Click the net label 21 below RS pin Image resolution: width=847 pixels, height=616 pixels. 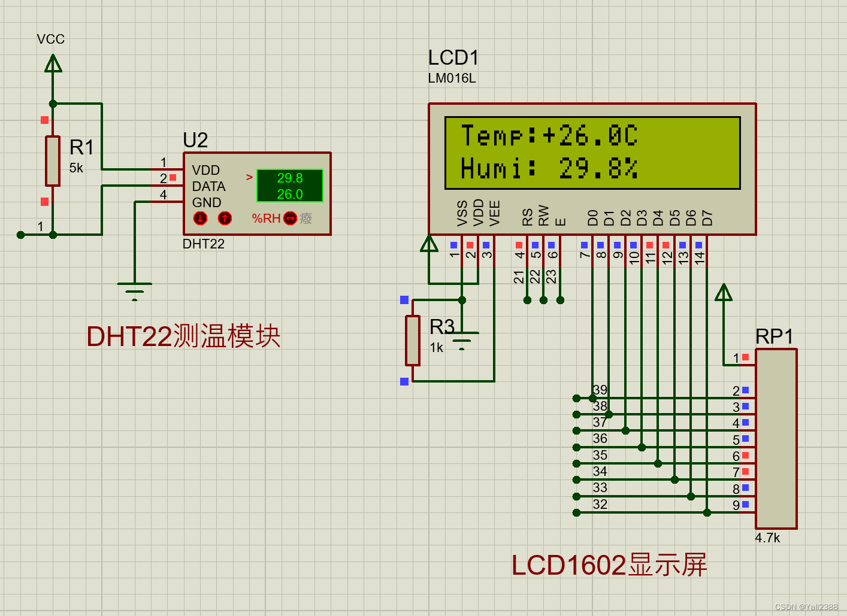[519, 277]
